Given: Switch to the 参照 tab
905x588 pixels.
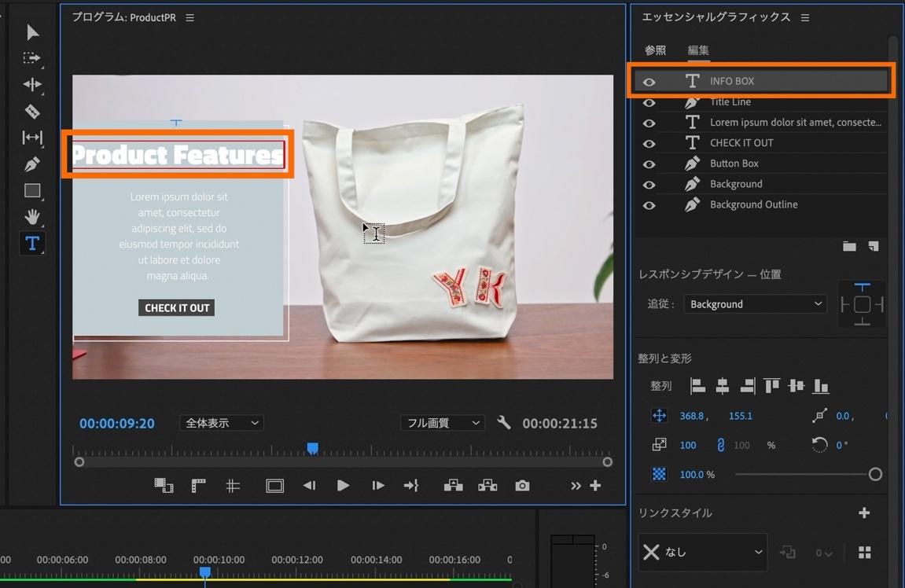Looking at the screenshot, I should point(655,51).
